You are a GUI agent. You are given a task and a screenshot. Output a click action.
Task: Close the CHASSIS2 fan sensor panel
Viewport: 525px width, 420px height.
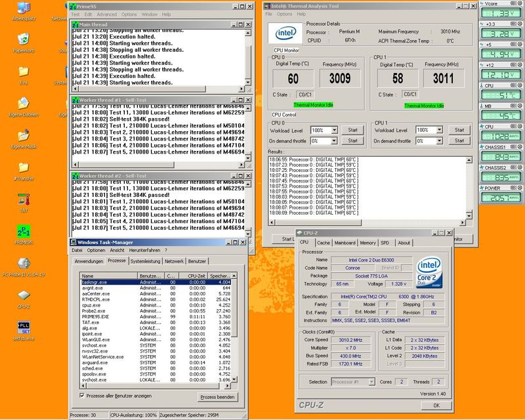(x=520, y=167)
